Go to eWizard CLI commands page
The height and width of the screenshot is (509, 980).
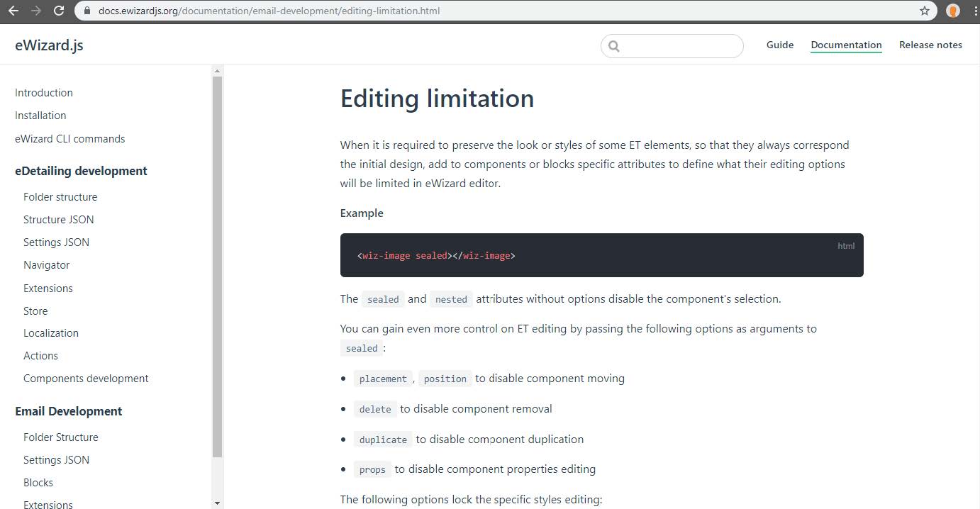69,139
